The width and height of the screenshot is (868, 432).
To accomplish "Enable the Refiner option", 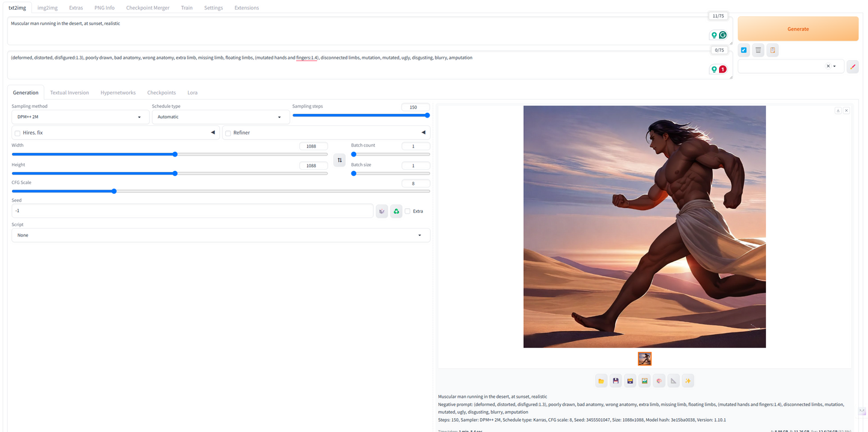I will click(x=228, y=133).
